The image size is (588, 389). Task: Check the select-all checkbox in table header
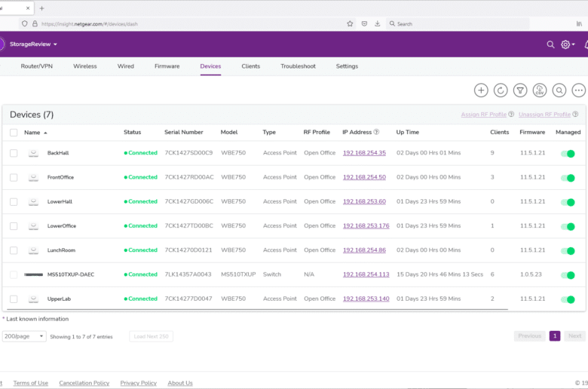[14, 133]
